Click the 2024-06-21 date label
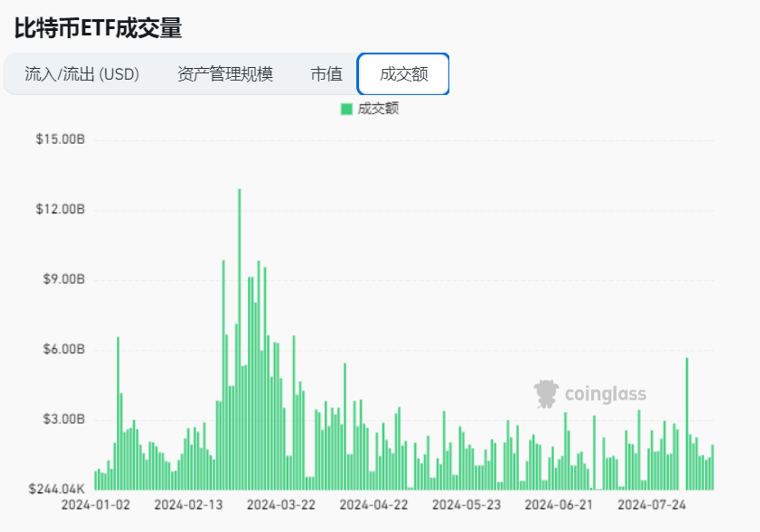Screen dimensions: 760x532 click(x=559, y=505)
